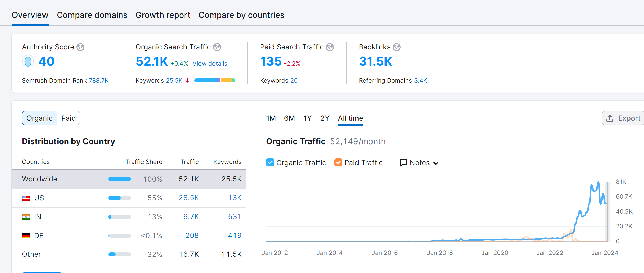Select the 2Y time range
The height and width of the screenshot is (273, 644).
(x=325, y=118)
